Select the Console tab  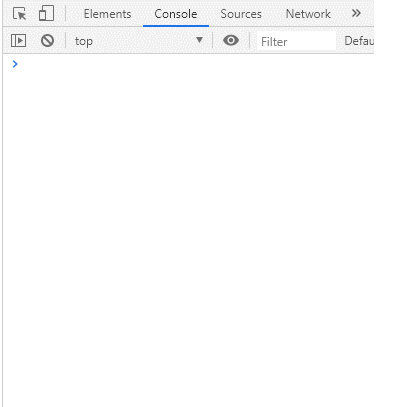[176, 14]
